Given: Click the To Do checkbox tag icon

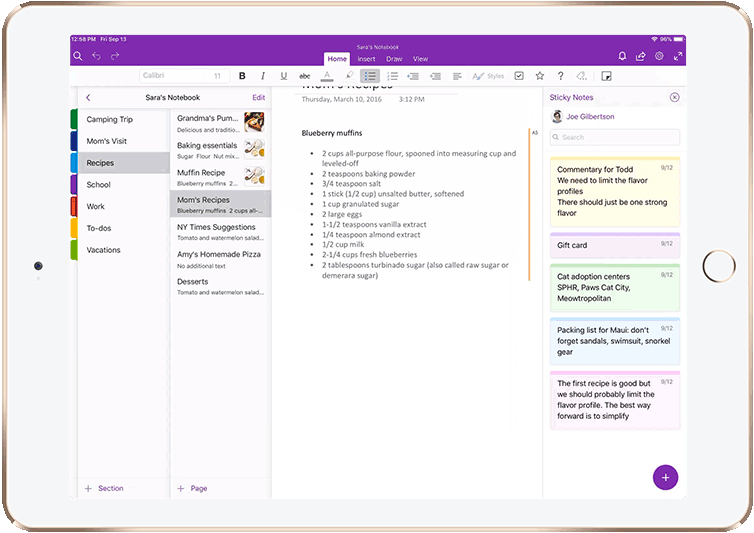Looking at the screenshot, I should coord(519,76).
